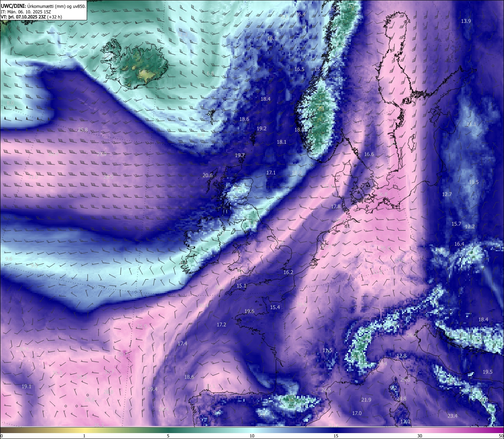
Task: Click the 30 label on the color scale
Action: point(420,436)
